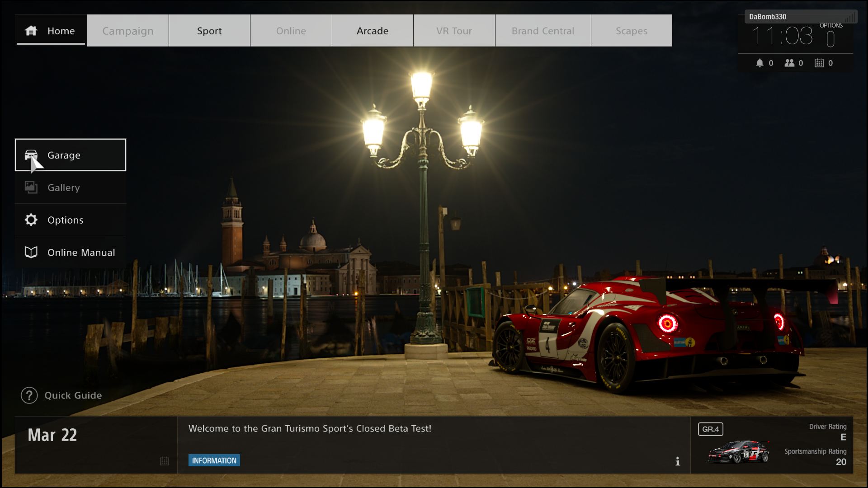Image resolution: width=868 pixels, height=488 pixels.
Task: Click the network signal strength icon
Action: point(850,17)
